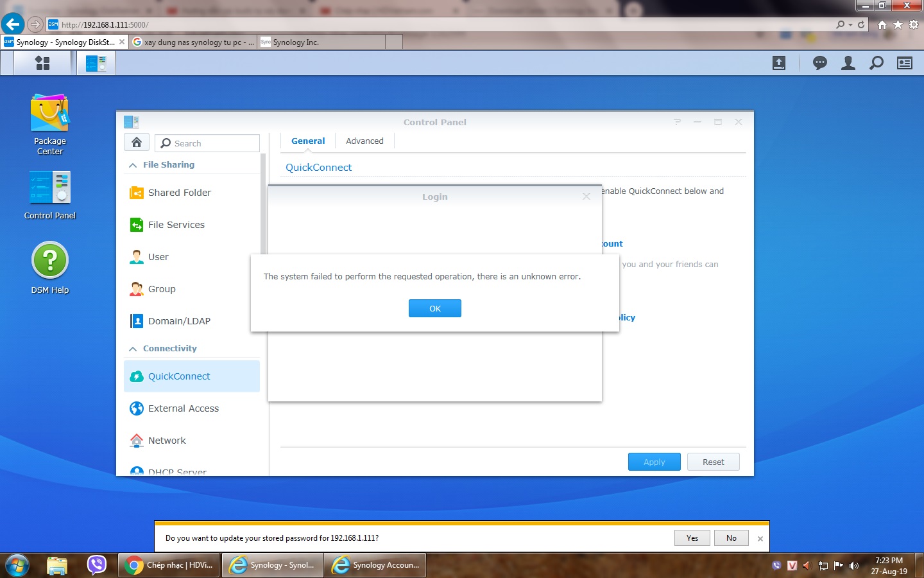Click the taskbar clock
This screenshot has height=578, width=924.
(889, 566)
